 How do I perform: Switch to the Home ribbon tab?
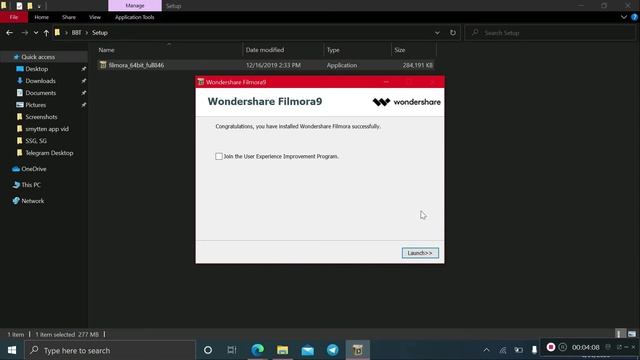(x=42, y=17)
